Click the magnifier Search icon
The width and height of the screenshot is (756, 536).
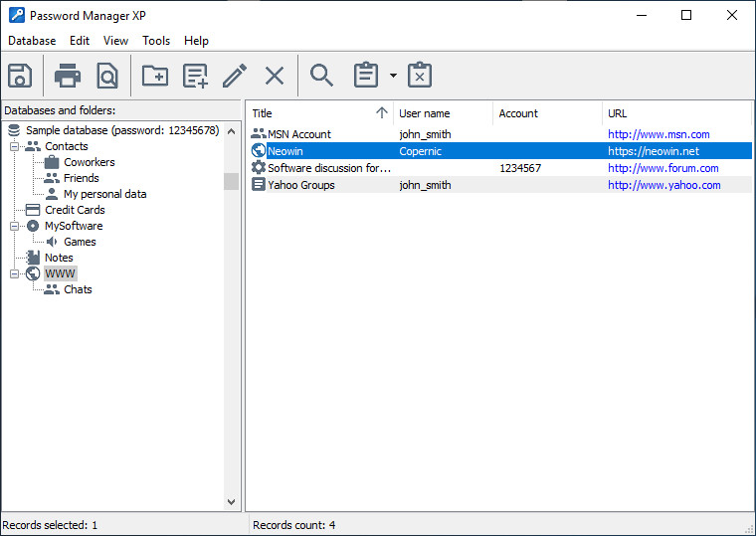tap(321, 76)
